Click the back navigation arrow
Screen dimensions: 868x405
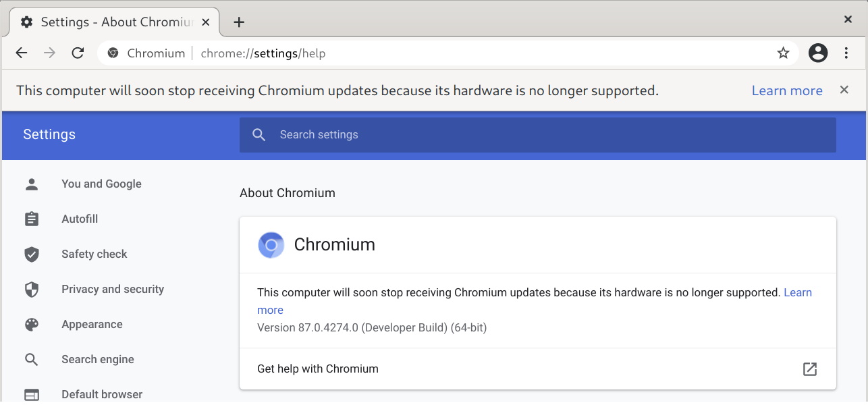(21, 53)
